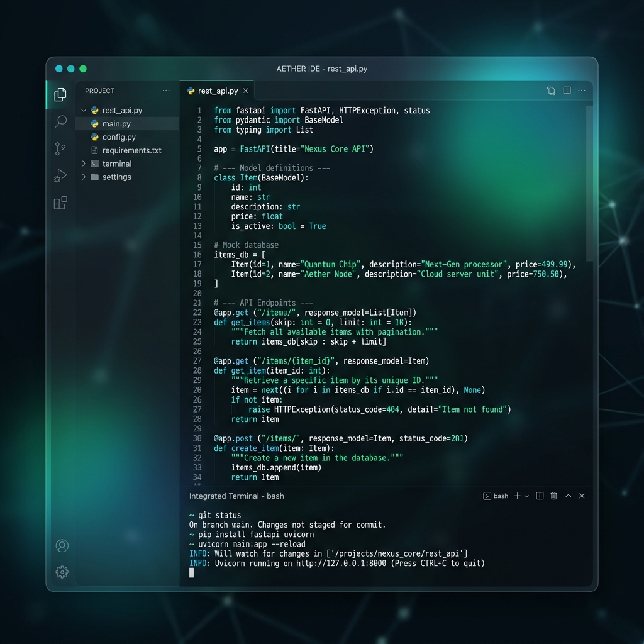Click the settings folder icon in tree

pos(95,177)
